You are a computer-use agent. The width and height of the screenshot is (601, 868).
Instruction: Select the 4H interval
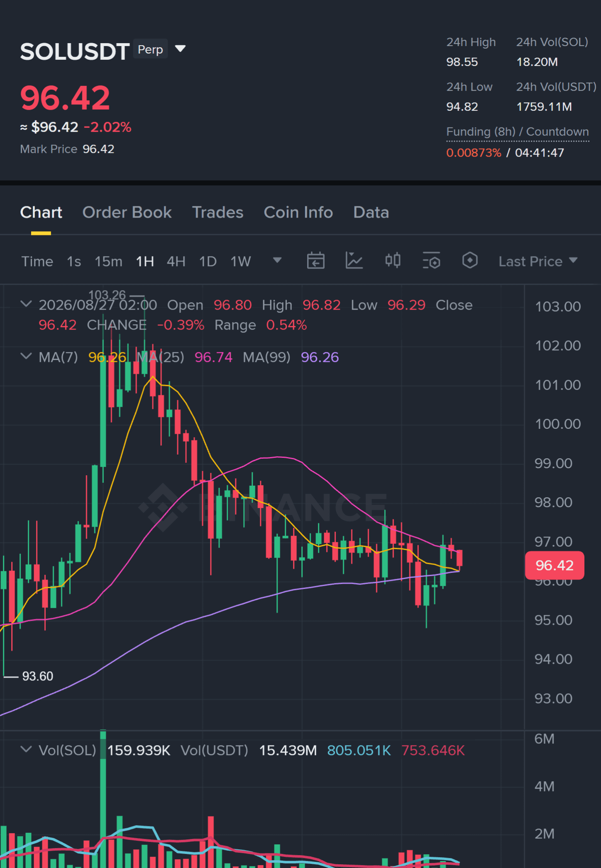(176, 261)
